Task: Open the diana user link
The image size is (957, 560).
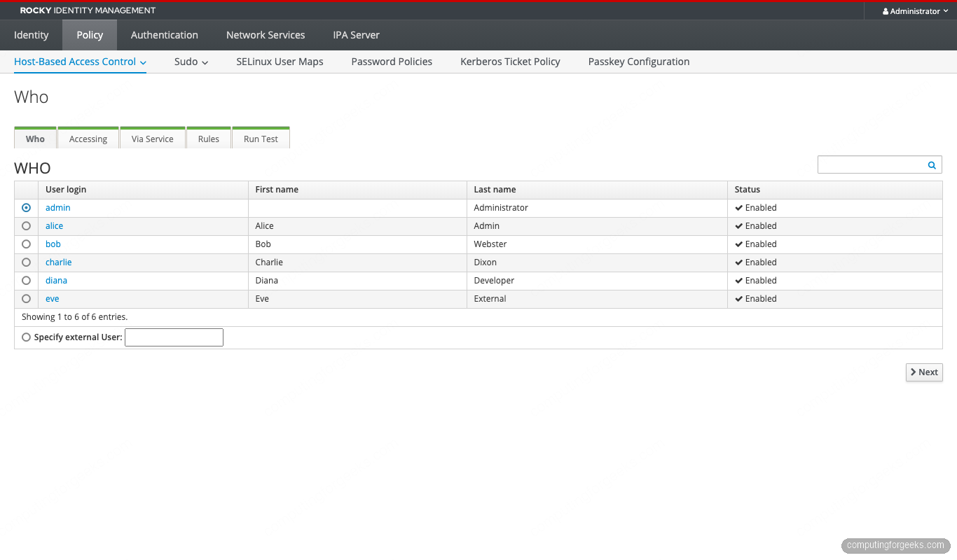Action: [x=57, y=281]
